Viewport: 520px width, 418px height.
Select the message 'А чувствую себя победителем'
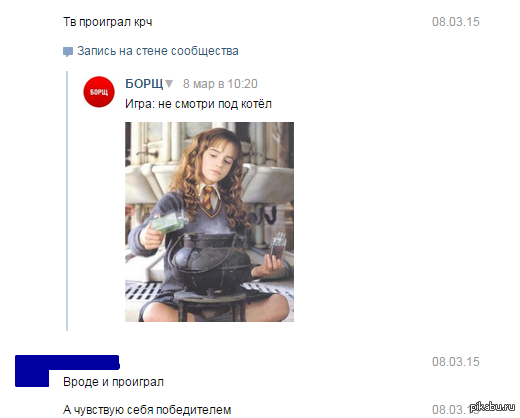[147, 410]
